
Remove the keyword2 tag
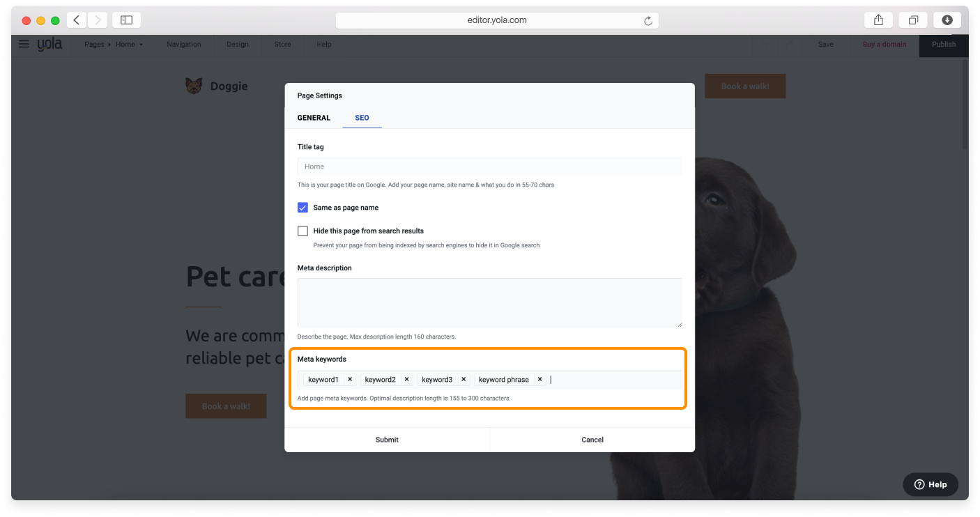pos(406,379)
